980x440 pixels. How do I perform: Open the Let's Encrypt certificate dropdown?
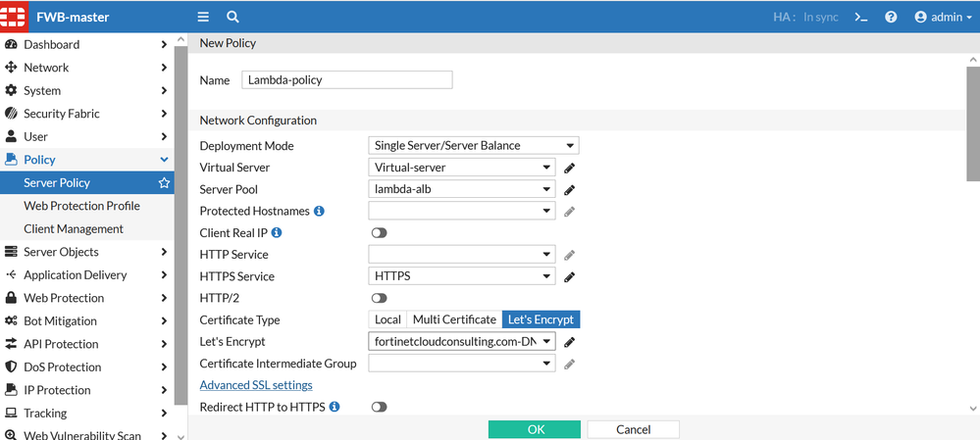tap(461, 342)
